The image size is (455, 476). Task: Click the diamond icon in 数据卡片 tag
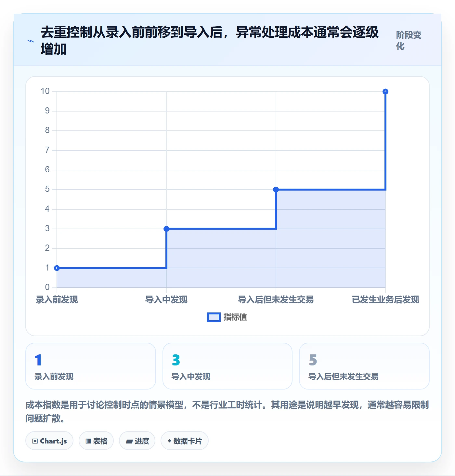coord(169,441)
